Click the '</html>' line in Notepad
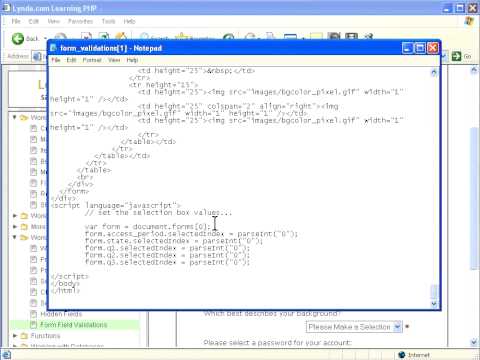The height and width of the screenshot is (360, 480). pyautogui.click(x=65, y=291)
